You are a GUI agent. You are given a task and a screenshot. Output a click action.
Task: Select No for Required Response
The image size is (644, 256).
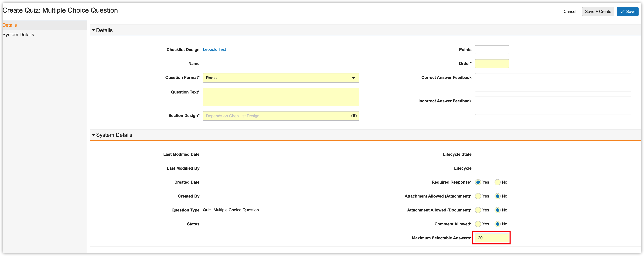coord(497,182)
